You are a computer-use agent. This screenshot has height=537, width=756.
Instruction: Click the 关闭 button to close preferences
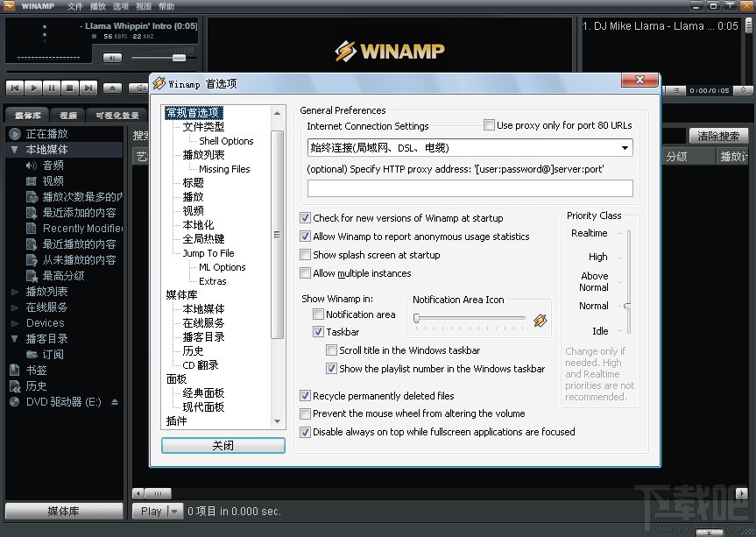click(x=223, y=445)
